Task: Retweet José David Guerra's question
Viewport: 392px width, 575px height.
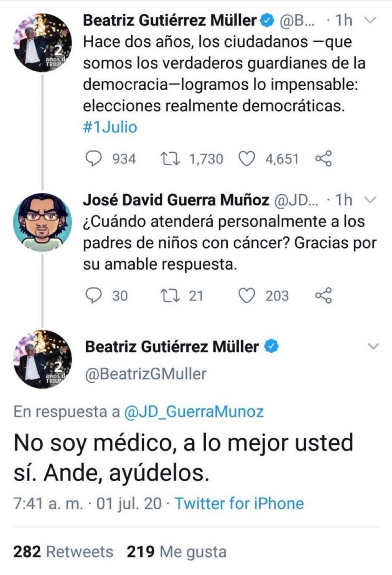Action: (x=170, y=296)
